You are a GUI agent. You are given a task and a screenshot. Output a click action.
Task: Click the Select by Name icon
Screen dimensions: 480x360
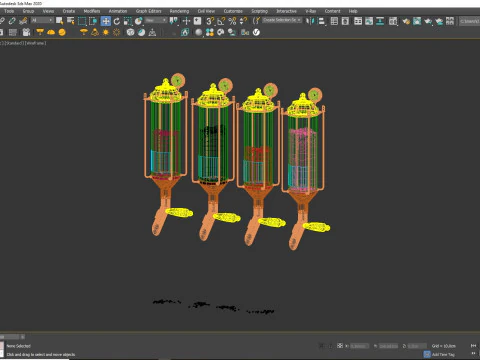[x=71, y=21]
